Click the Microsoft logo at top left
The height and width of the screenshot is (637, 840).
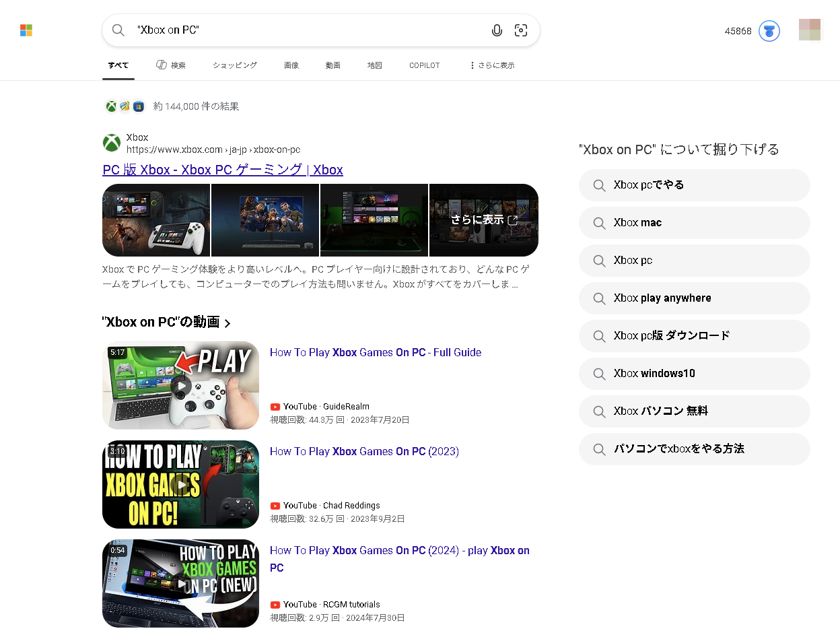coord(26,30)
